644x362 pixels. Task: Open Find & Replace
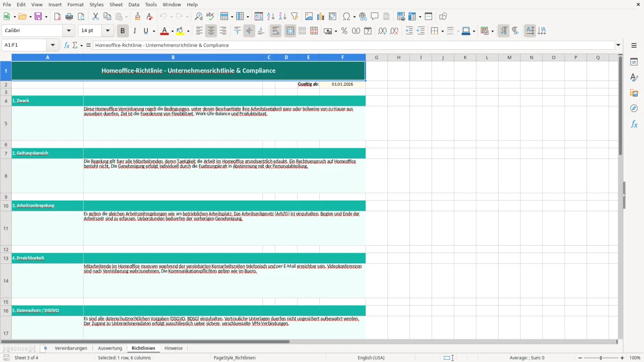click(199, 17)
